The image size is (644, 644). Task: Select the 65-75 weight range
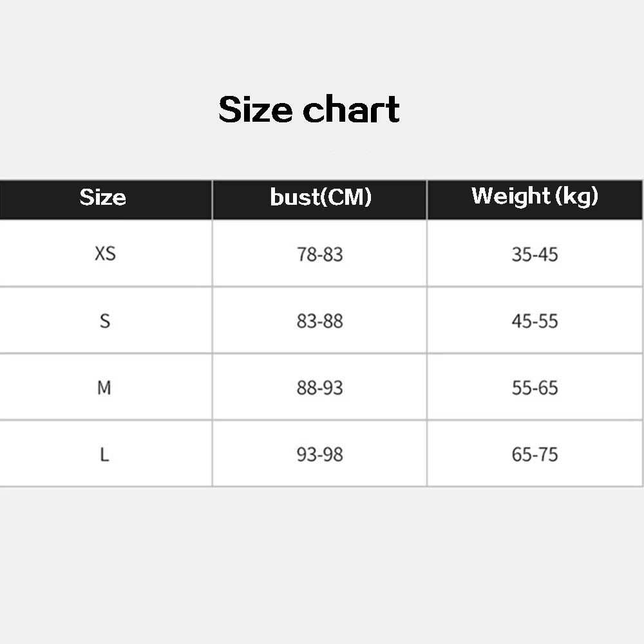pyautogui.click(x=535, y=455)
